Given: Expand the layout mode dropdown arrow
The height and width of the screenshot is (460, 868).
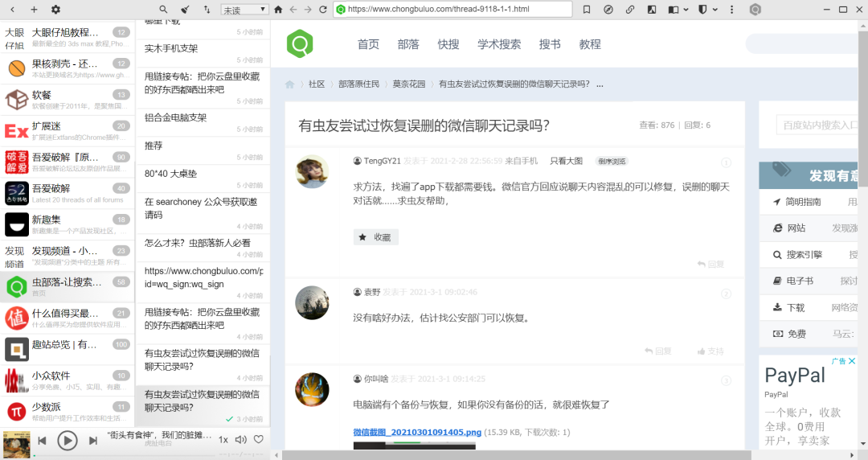Looking at the screenshot, I should tap(686, 10).
